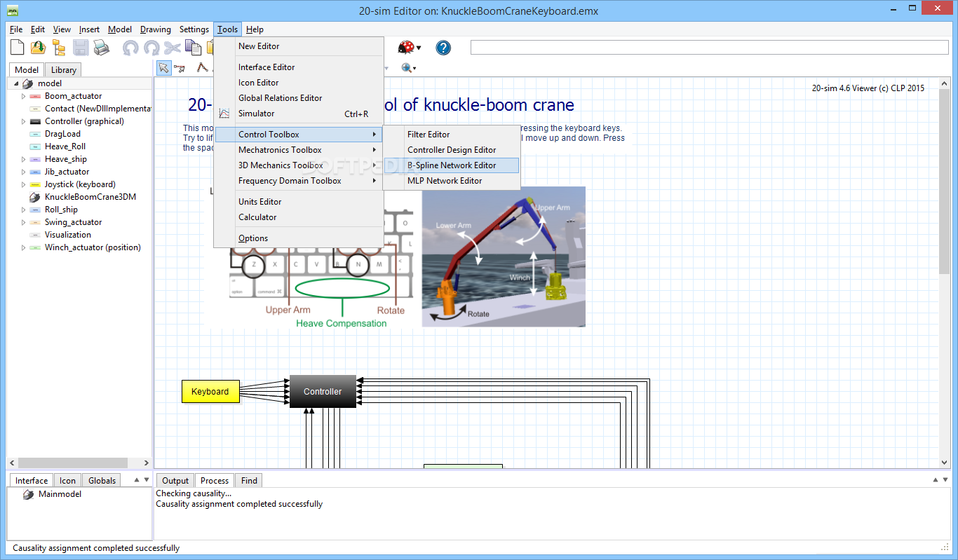958x560 pixels.
Task: Open the Help menu
Action: click(x=255, y=29)
